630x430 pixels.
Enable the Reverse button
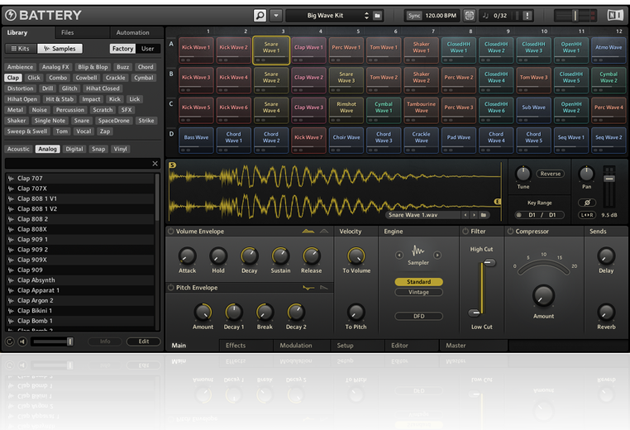550,174
